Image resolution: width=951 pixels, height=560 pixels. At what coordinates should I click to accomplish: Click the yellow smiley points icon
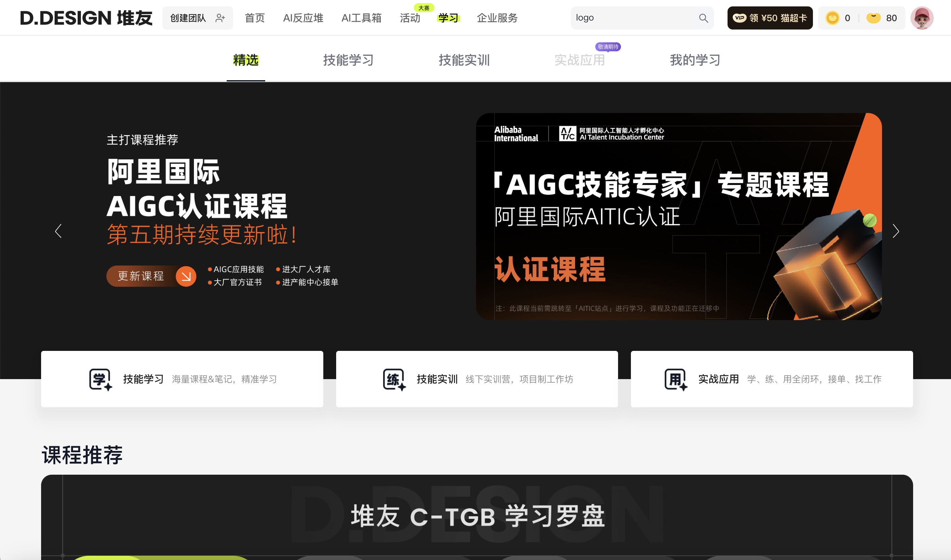pyautogui.click(x=873, y=18)
